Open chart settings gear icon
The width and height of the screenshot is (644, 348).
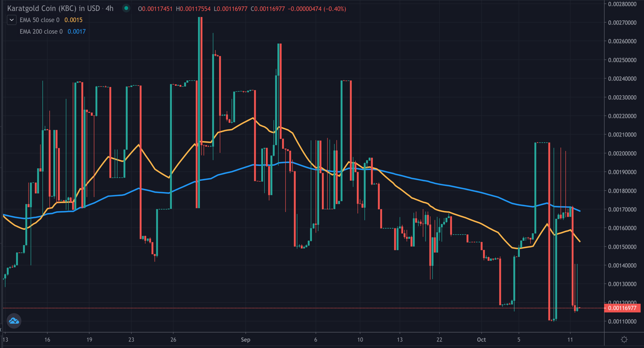(624, 339)
